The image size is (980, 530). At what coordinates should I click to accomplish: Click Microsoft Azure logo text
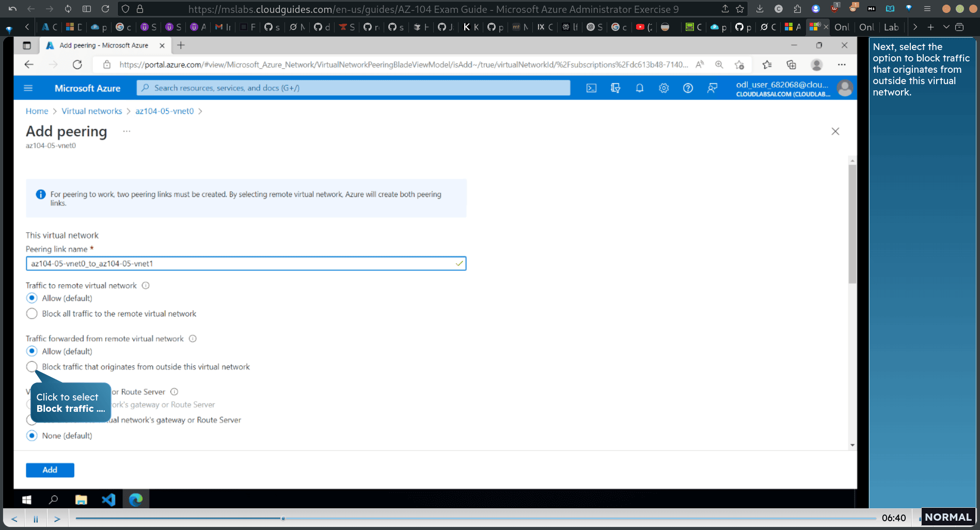[x=87, y=88]
